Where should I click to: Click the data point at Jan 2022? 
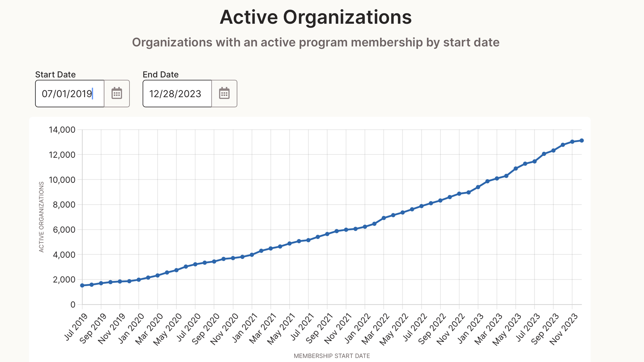[365, 227]
